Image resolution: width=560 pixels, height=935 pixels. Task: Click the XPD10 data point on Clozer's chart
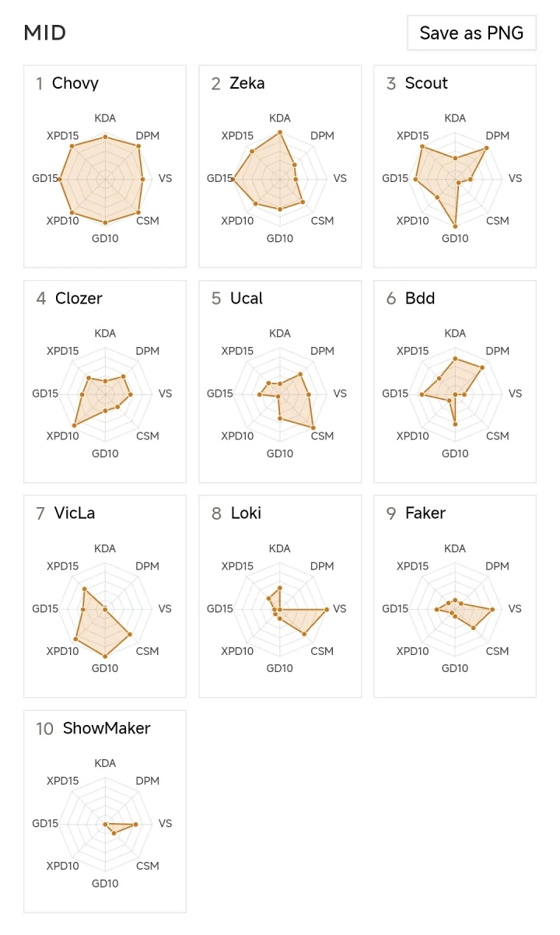[74, 425]
